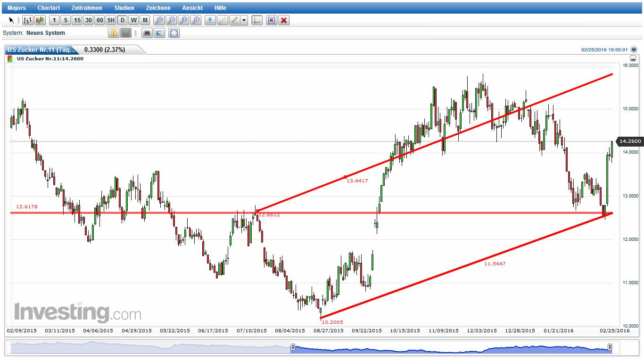Grab the right handle of the navigator range
Image resolution: width=644 pixels, height=362 pixels.
tap(610, 347)
